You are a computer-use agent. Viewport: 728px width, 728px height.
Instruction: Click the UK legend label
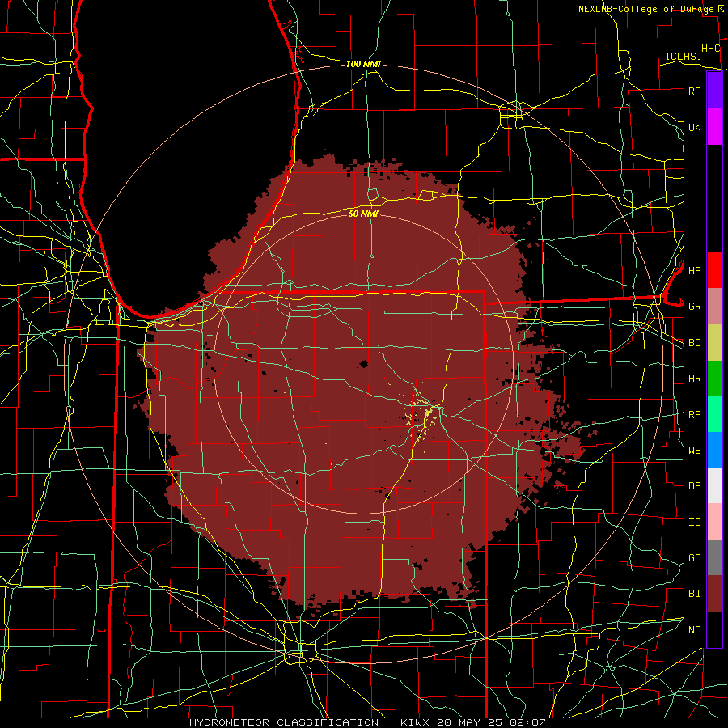pos(694,127)
